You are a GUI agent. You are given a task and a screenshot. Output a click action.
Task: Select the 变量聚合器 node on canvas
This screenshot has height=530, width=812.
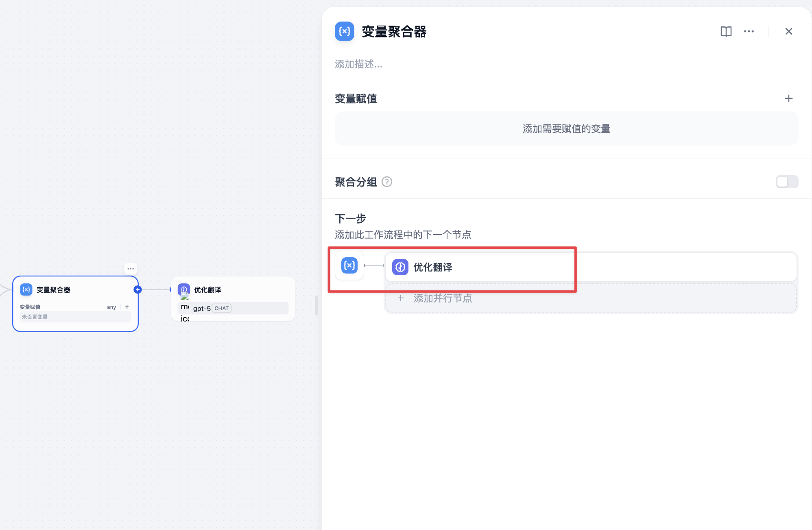pos(76,304)
